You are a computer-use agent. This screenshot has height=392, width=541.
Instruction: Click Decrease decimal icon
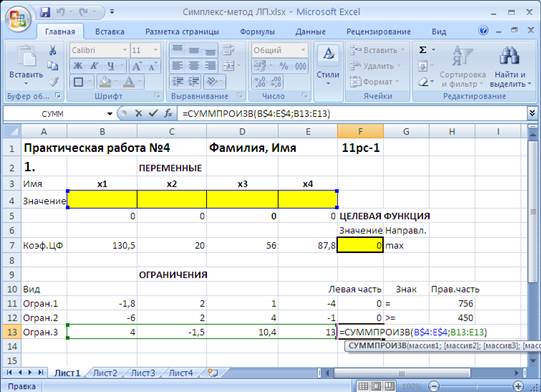click(276, 82)
